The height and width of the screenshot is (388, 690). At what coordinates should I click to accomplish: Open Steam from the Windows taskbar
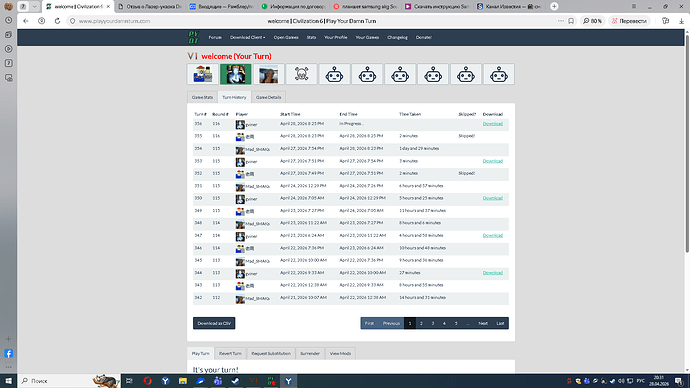(235, 381)
